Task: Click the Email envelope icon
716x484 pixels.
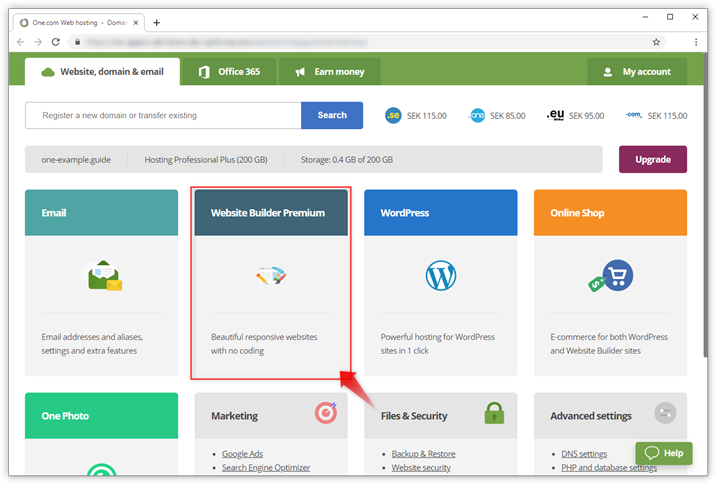Action: tap(103, 275)
